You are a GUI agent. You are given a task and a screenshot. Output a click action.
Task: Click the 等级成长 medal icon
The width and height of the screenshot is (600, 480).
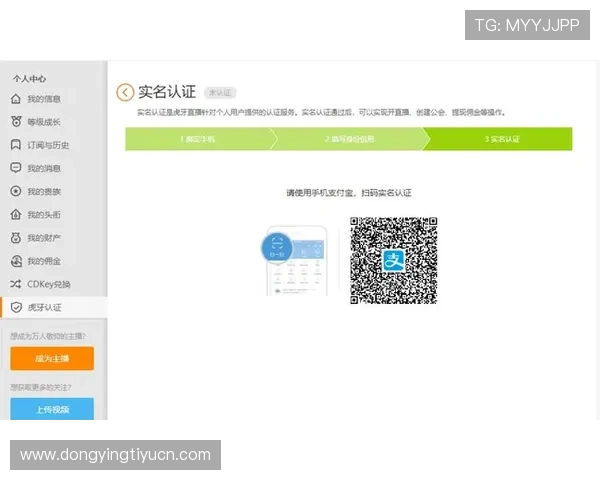(16, 122)
